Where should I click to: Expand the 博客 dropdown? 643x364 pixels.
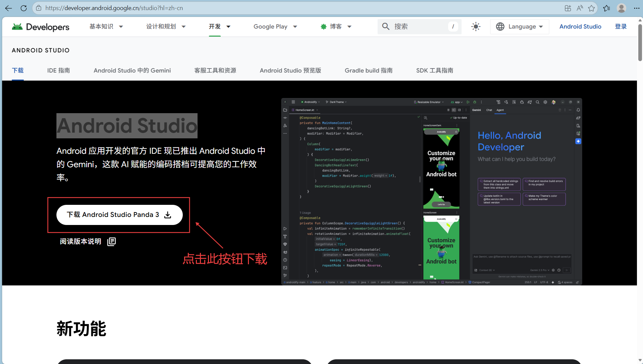coord(349,27)
